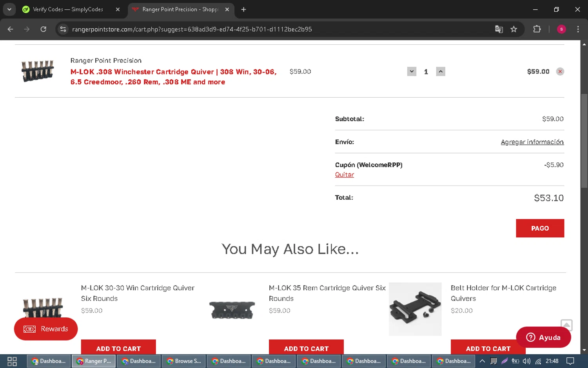Open the tab search dropdown
The height and width of the screenshot is (368, 588).
9,9
